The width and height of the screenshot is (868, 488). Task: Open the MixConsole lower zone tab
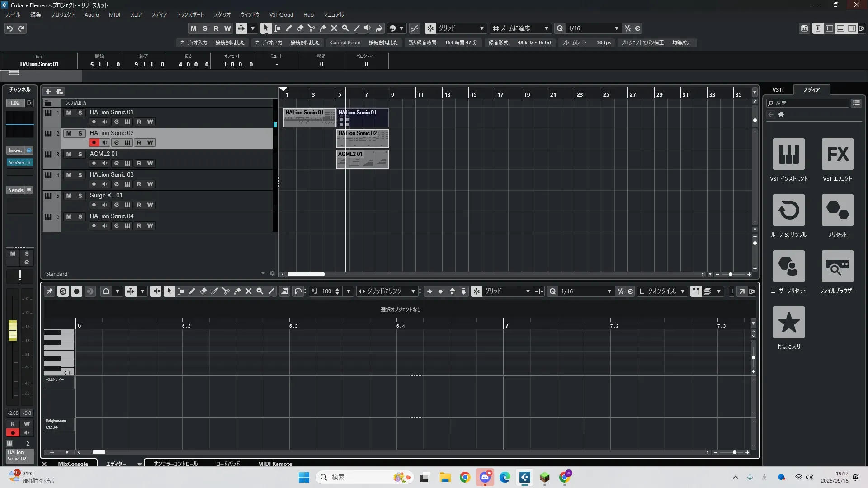click(x=73, y=464)
